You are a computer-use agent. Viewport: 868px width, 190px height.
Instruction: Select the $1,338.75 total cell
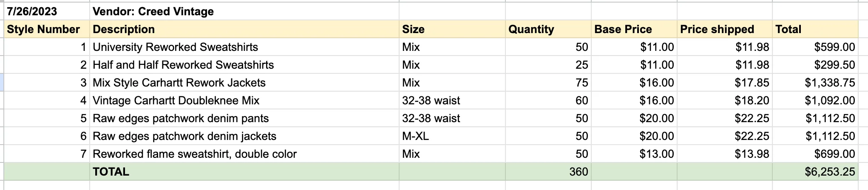(815, 83)
